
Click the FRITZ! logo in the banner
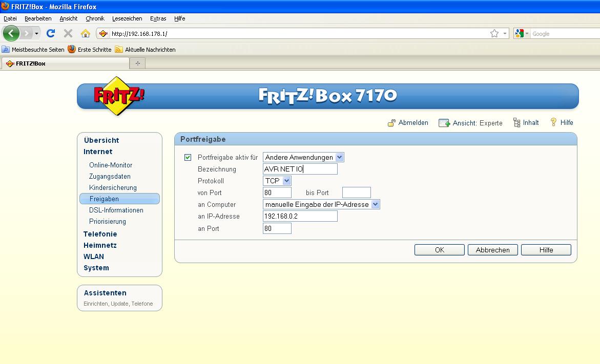[119, 96]
